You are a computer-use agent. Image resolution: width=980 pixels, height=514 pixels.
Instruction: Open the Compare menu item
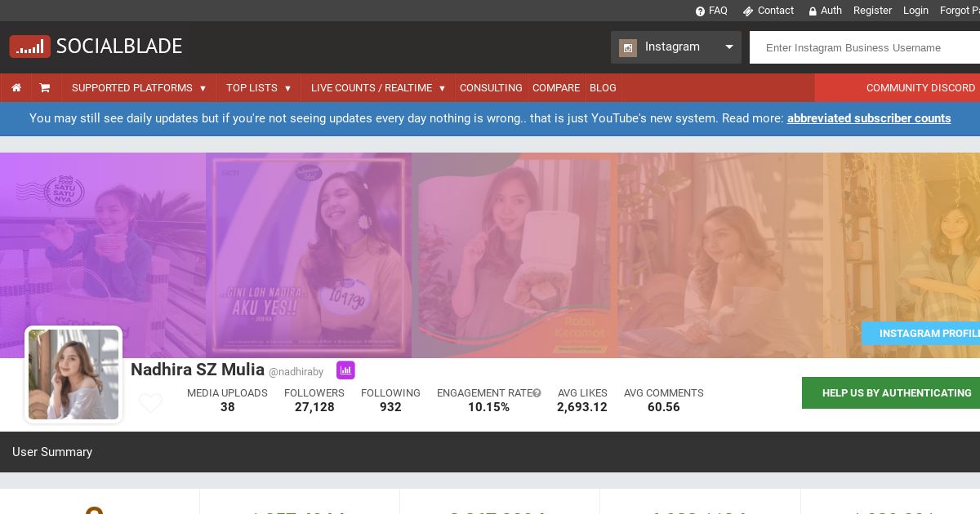pyautogui.click(x=556, y=88)
